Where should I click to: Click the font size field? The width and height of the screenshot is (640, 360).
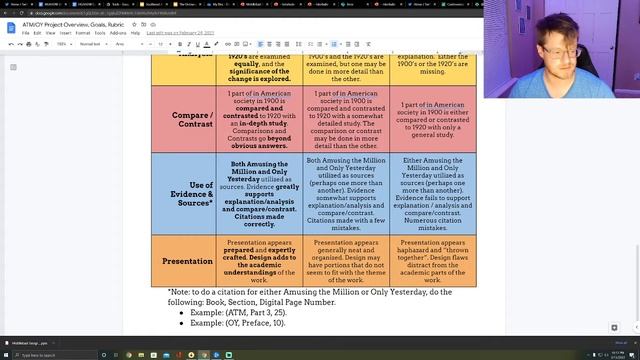pos(160,44)
